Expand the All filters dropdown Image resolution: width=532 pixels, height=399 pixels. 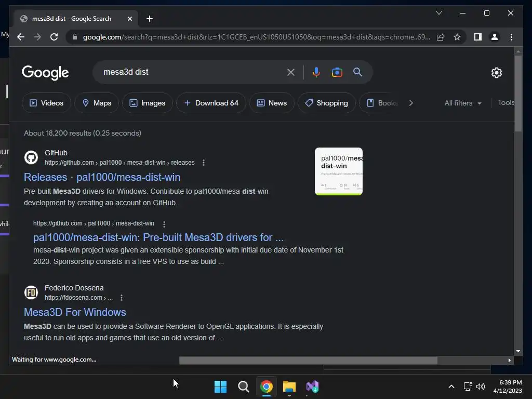463,103
